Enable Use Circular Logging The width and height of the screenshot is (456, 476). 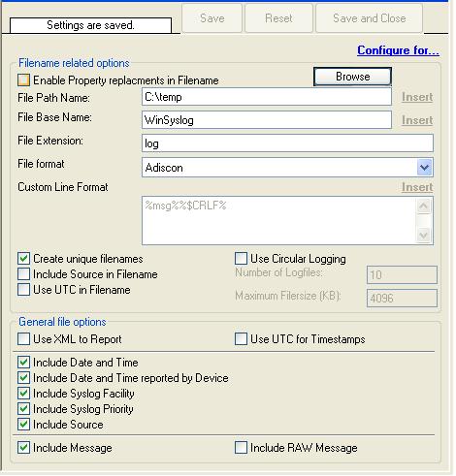tap(241, 259)
